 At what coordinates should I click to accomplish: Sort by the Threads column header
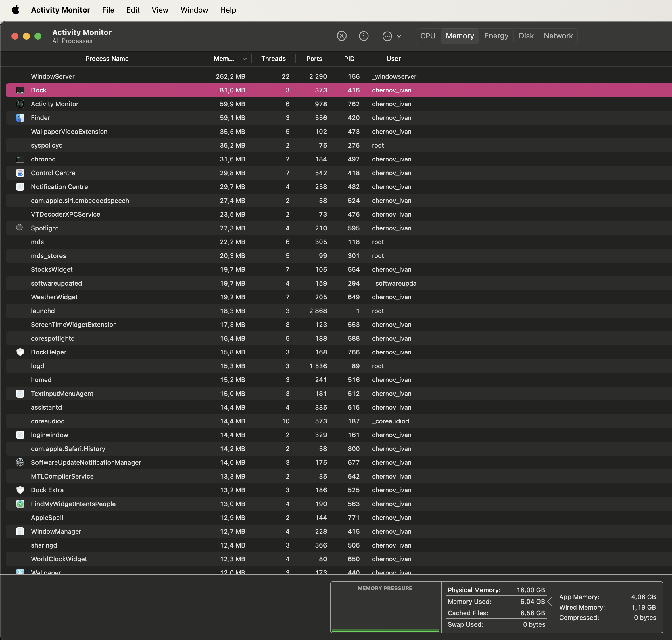(x=273, y=59)
